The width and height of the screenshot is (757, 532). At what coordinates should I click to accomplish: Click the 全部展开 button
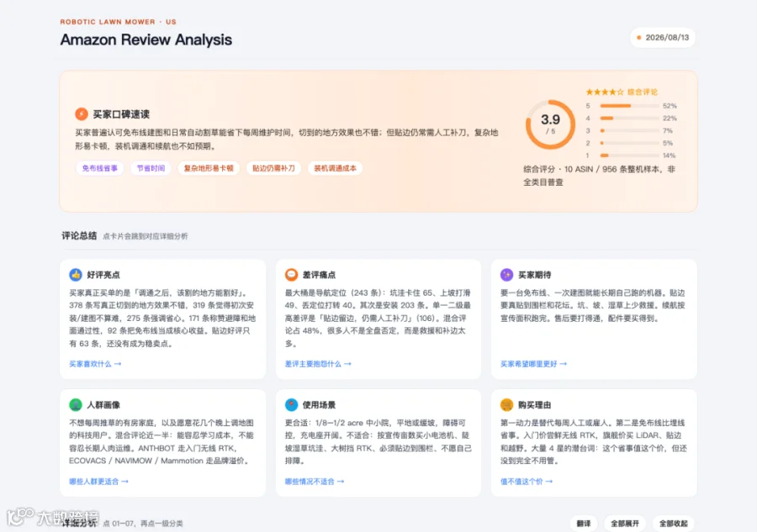click(x=625, y=524)
